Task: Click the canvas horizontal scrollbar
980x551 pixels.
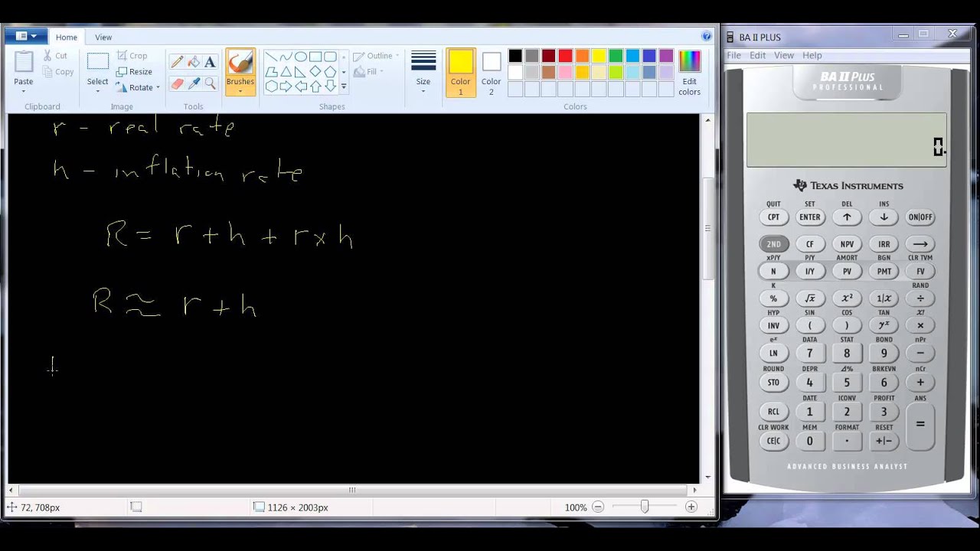Action: tap(352, 490)
